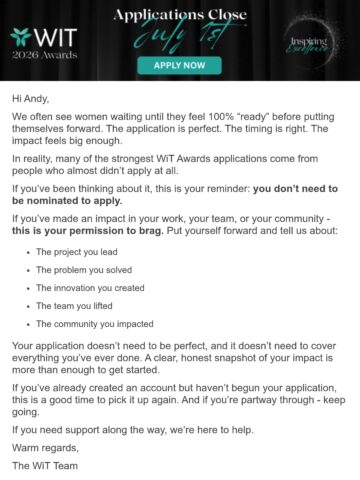Click the paragraph mentioning strongest WiT Awards applications

165,165
